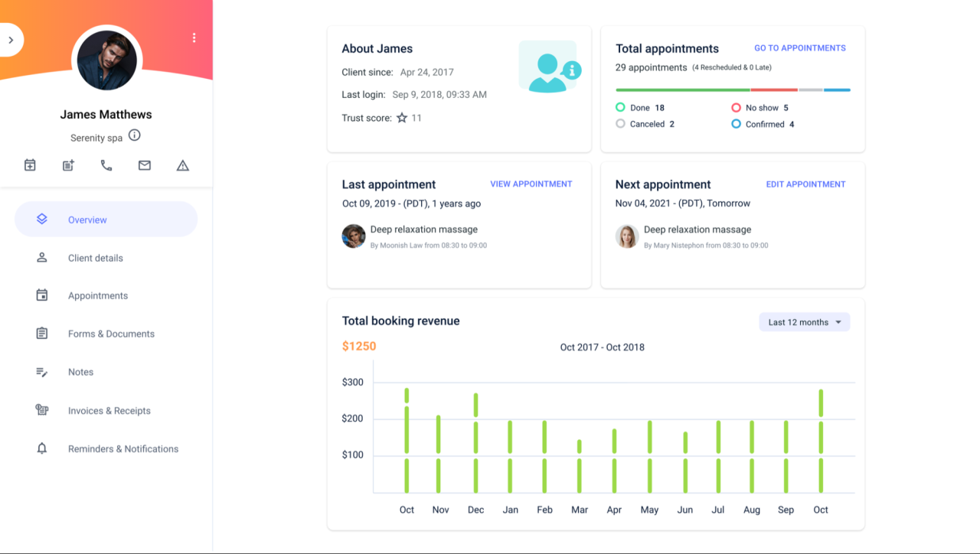Click the phone call icon
The image size is (980, 554).
click(x=106, y=165)
